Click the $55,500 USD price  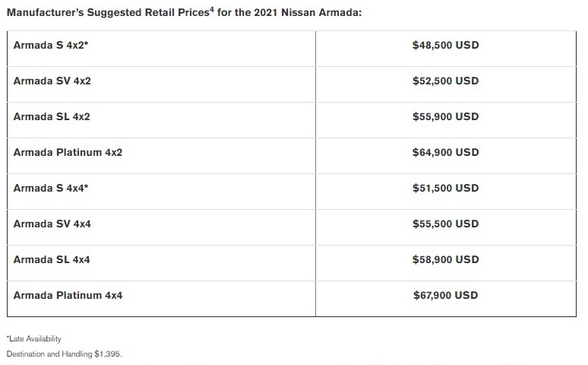pyautogui.click(x=445, y=224)
